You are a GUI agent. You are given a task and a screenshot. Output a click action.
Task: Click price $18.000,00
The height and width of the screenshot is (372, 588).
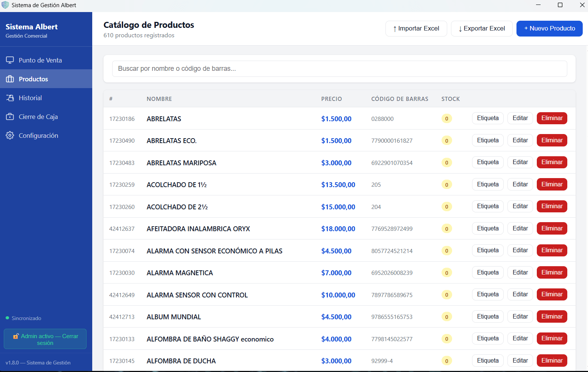[x=338, y=229]
